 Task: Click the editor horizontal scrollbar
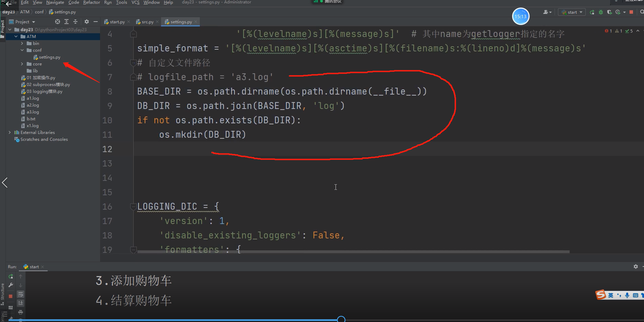point(353,252)
